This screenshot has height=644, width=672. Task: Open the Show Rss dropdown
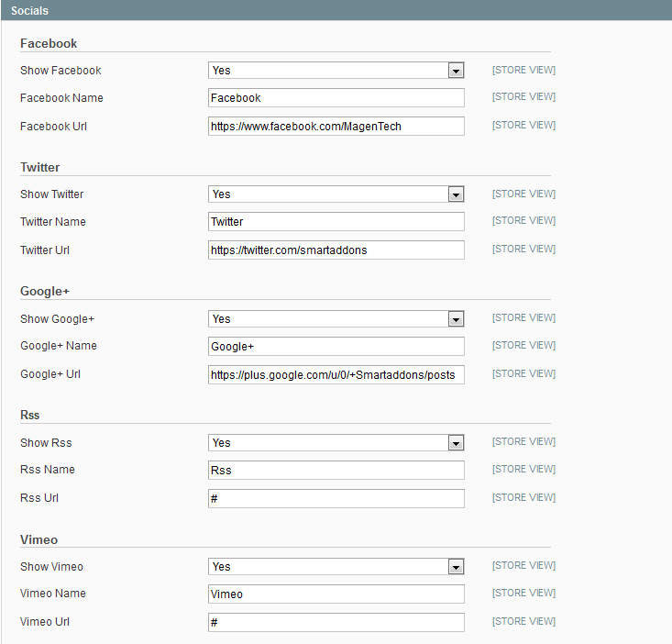(336, 443)
